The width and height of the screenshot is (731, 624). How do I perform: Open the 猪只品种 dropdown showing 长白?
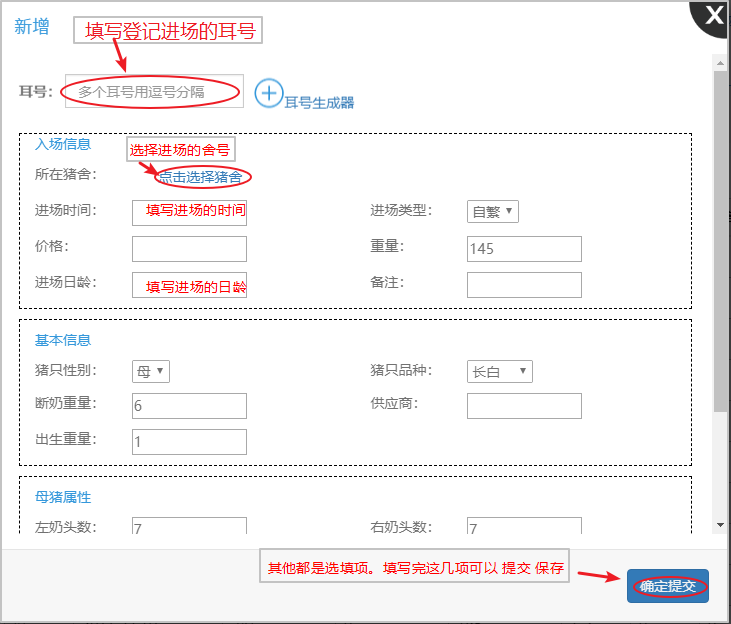click(x=499, y=371)
